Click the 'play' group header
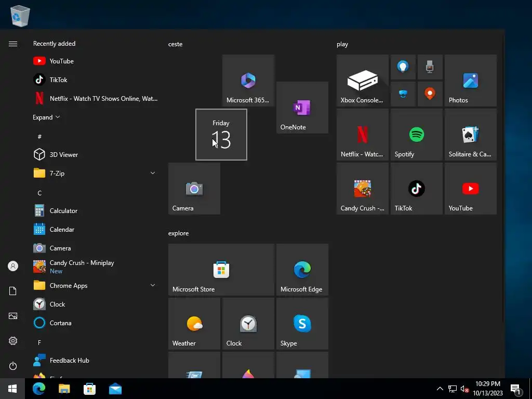 342,44
